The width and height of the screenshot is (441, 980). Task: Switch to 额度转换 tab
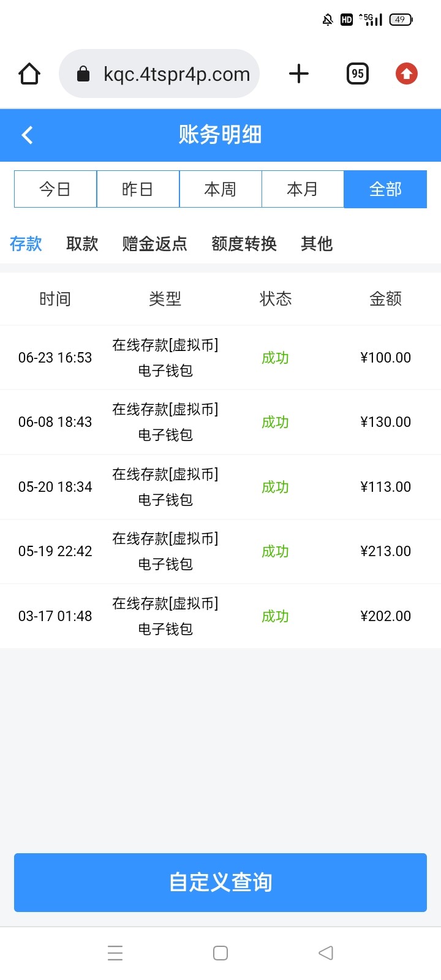tap(244, 244)
